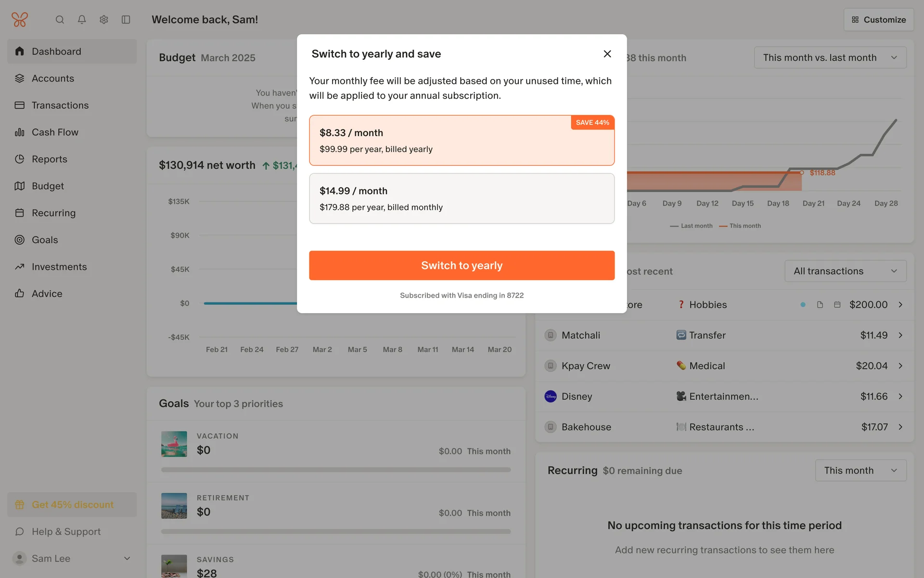Click the search magnifier icon
The width and height of the screenshot is (924, 578).
[x=60, y=20]
